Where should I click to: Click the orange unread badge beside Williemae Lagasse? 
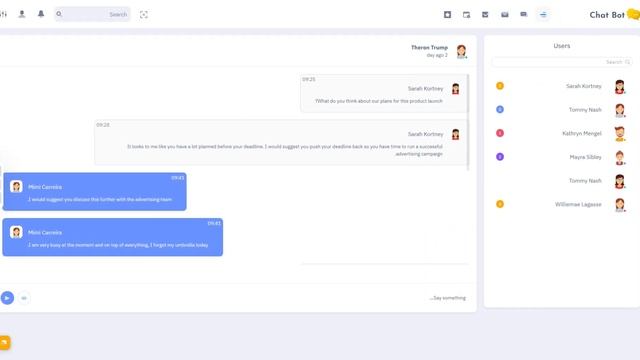[500, 204]
